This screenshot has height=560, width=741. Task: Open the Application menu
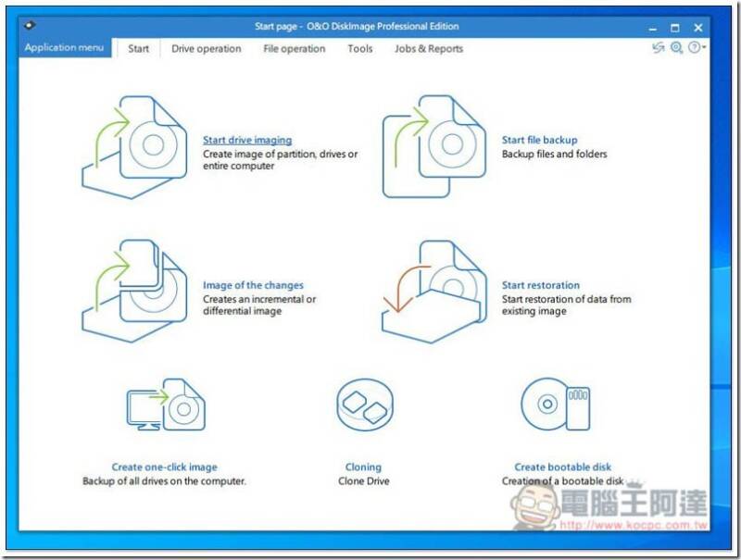(64, 48)
